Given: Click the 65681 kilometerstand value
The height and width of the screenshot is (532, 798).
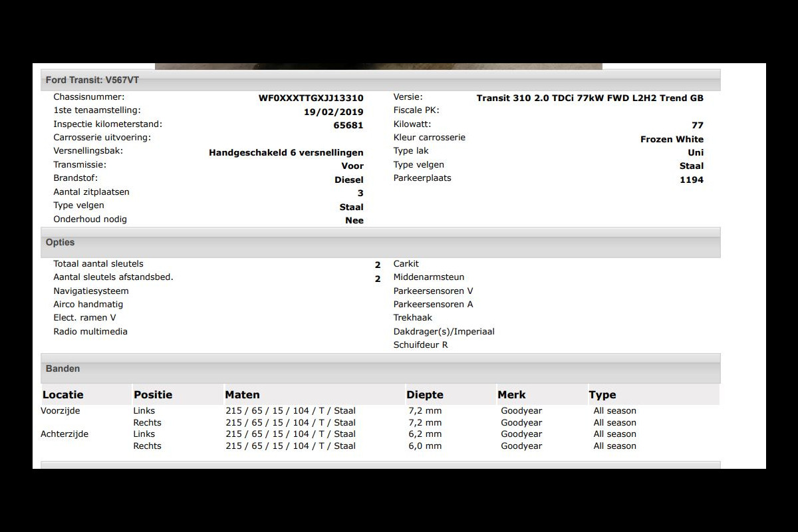Looking at the screenshot, I should click(348, 125).
